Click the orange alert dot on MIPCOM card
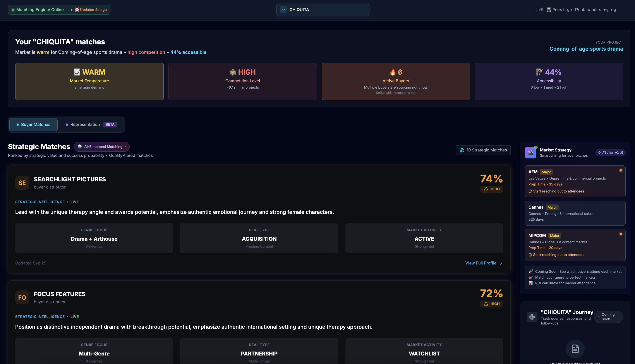The height and width of the screenshot is (364, 635). [x=621, y=234]
